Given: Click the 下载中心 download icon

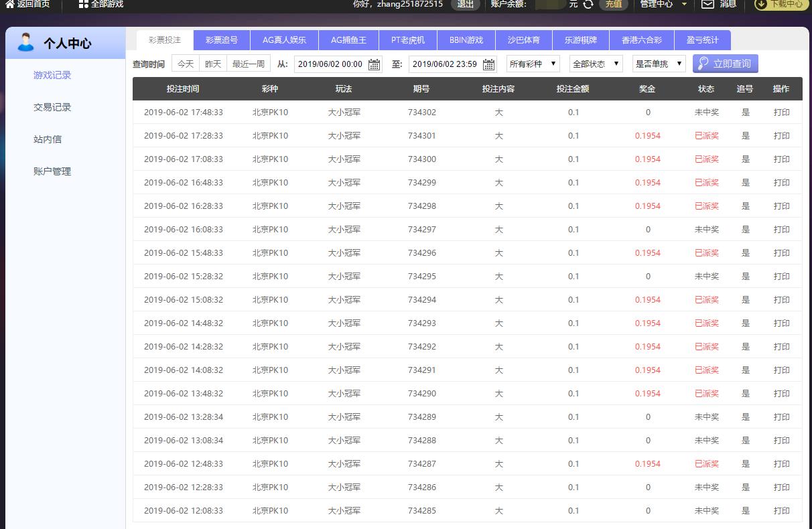Looking at the screenshot, I should [762, 4].
